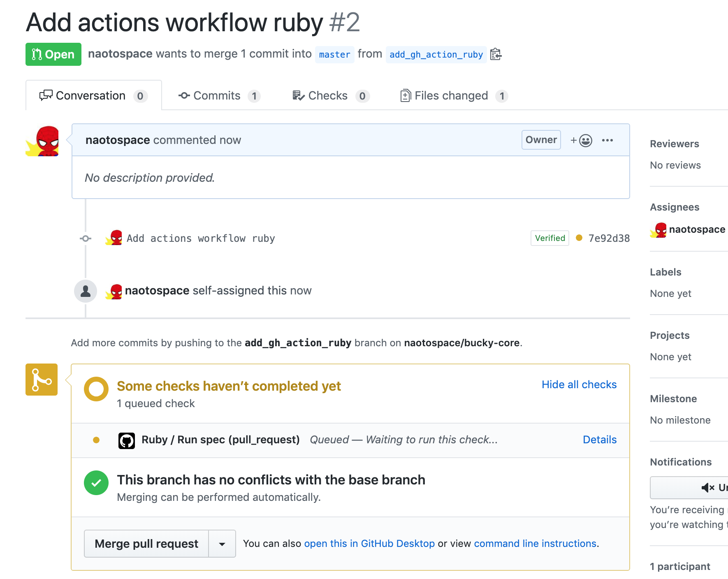Open the Checks tab

[x=331, y=96]
